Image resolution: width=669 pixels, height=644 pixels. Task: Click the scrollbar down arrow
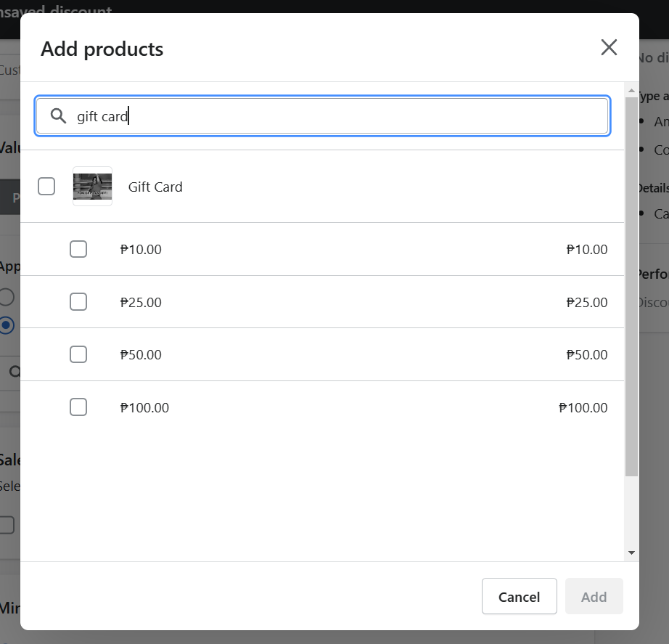(x=631, y=553)
